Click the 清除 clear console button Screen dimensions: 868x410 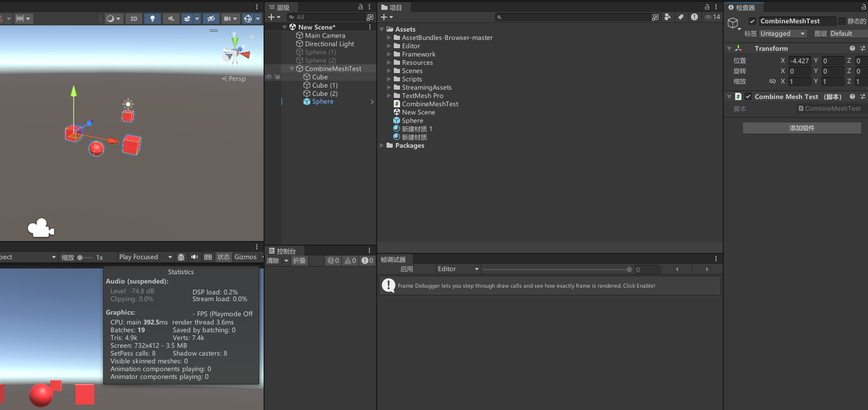[273, 261]
